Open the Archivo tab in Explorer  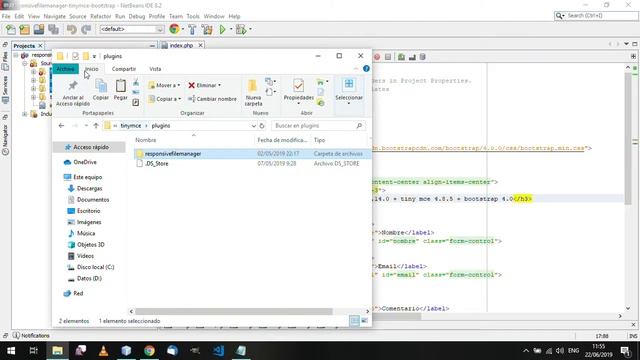(x=65, y=69)
